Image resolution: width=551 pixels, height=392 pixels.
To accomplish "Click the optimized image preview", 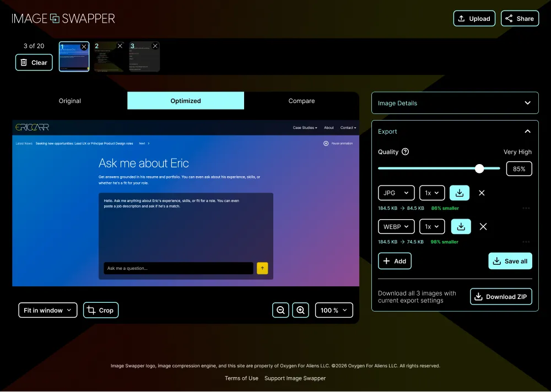I will (186, 203).
